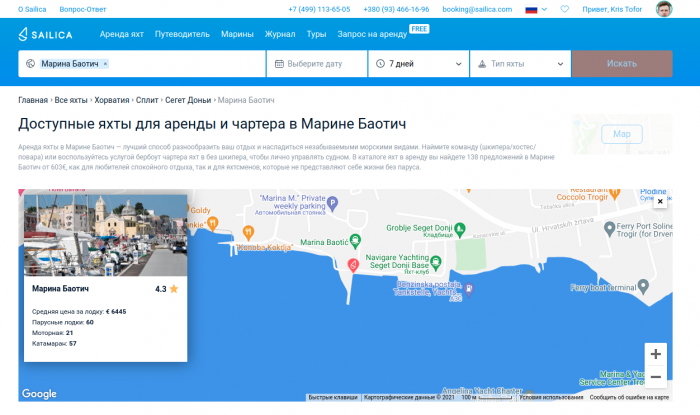Click the sailboat icon in Тип яхты
This screenshot has width=700, height=415.
point(482,64)
